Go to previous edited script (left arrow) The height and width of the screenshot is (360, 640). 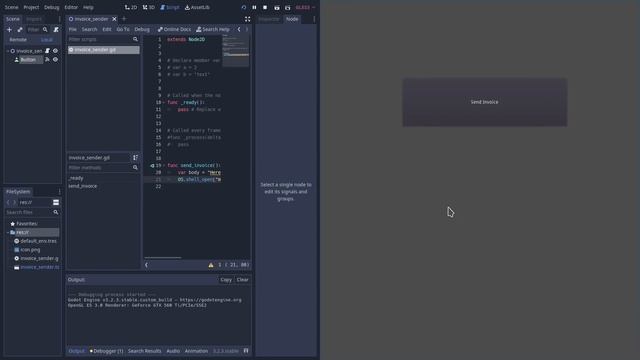pos(239,29)
